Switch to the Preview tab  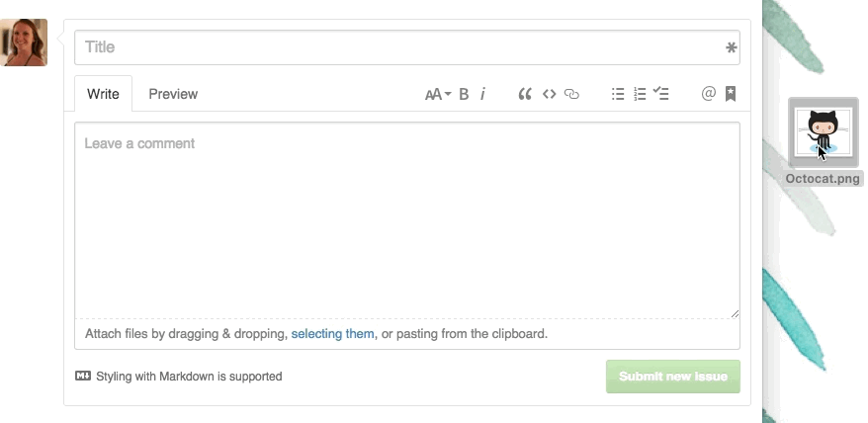173,95
